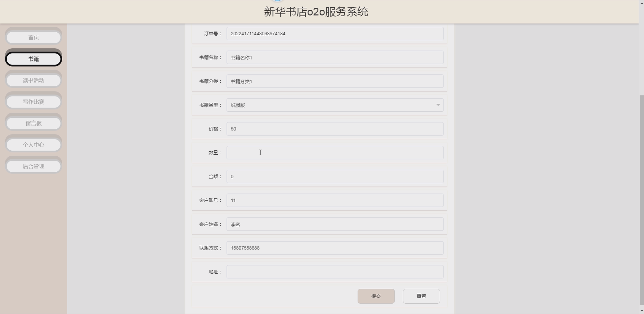Focus the empty 地址 input field

[335, 272]
